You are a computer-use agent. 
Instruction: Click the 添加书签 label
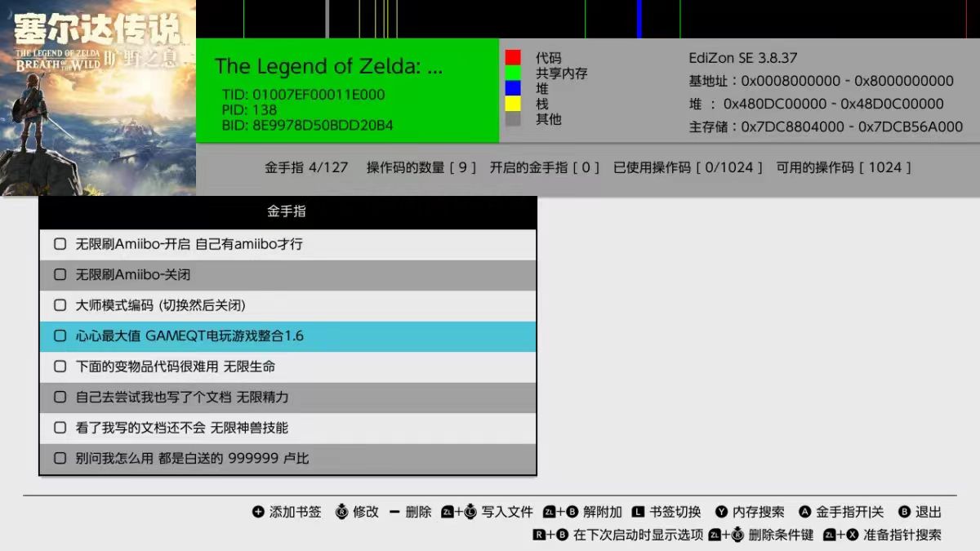coord(296,512)
